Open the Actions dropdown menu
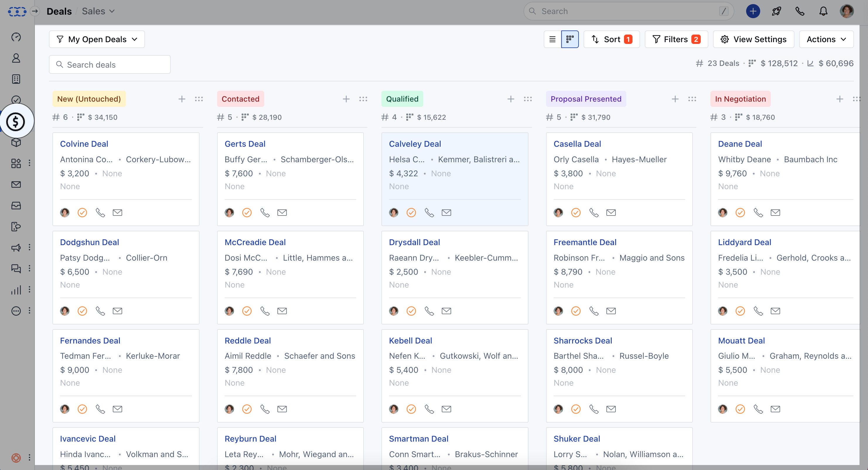This screenshot has height=470, width=868. click(826, 40)
